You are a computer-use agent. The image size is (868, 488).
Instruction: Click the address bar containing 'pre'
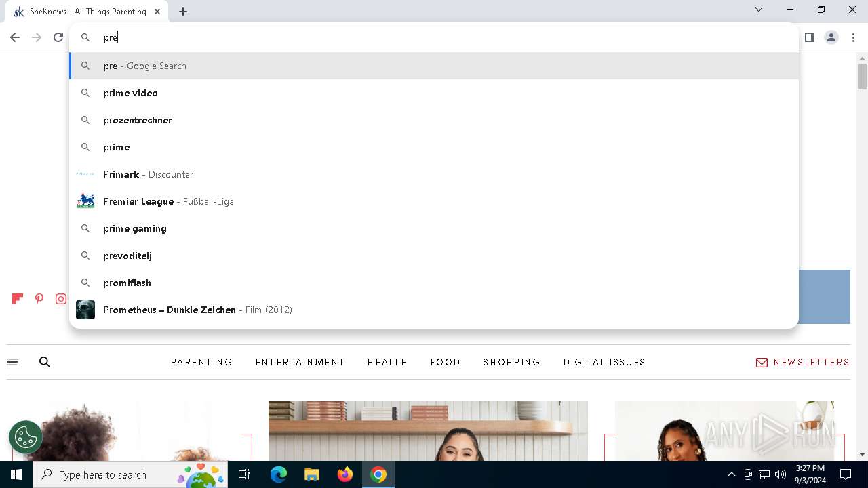click(x=434, y=37)
